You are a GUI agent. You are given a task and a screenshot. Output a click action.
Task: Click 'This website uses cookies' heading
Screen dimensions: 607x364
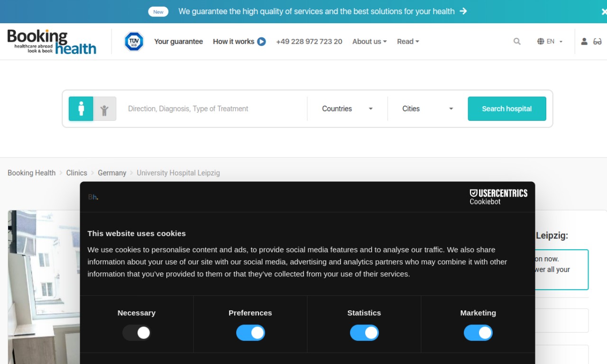click(x=137, y=233)
